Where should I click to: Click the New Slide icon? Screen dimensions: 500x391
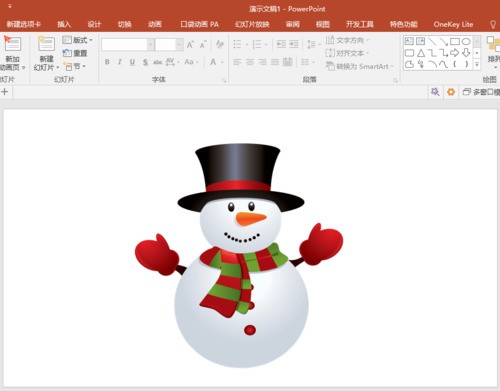46,44
